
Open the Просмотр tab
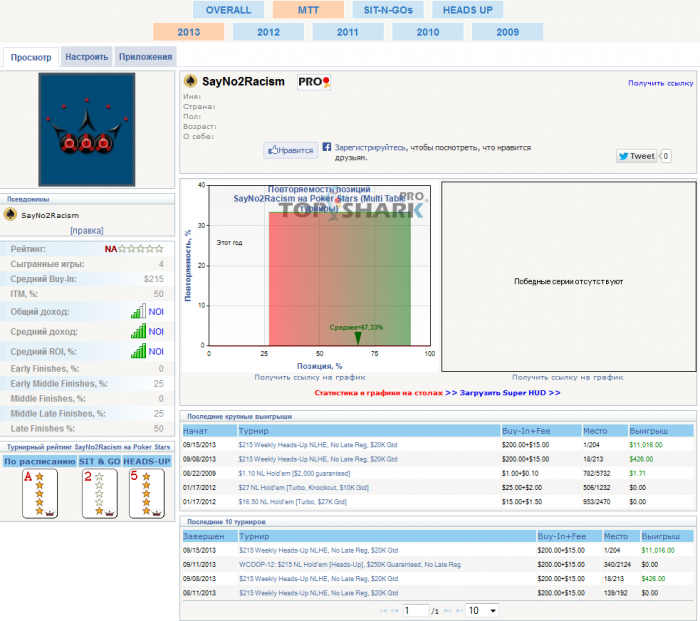pos(31,57)
